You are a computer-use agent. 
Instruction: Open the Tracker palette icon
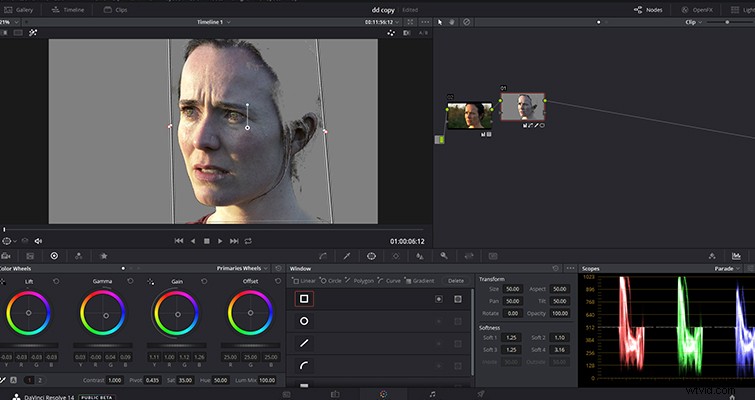pyautogui.click(x=396, y=256)
